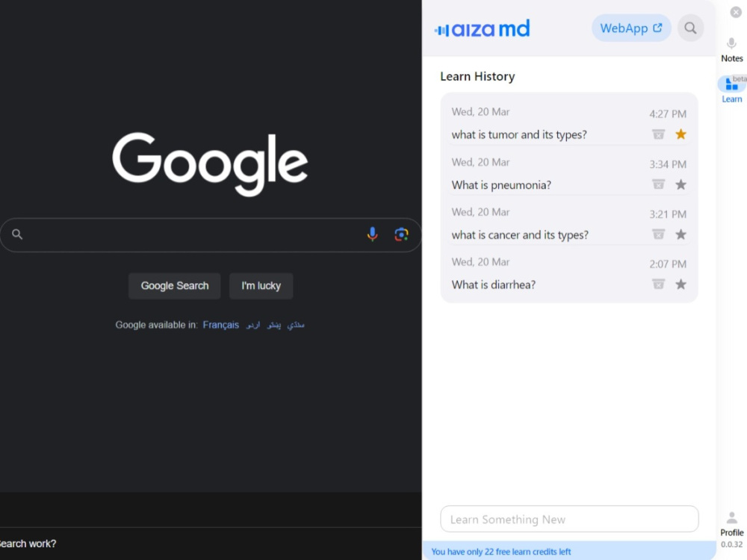This screenshot has width=747, height=560.
Task: Open the aiza md WebApp button
Action: (630, 28)
